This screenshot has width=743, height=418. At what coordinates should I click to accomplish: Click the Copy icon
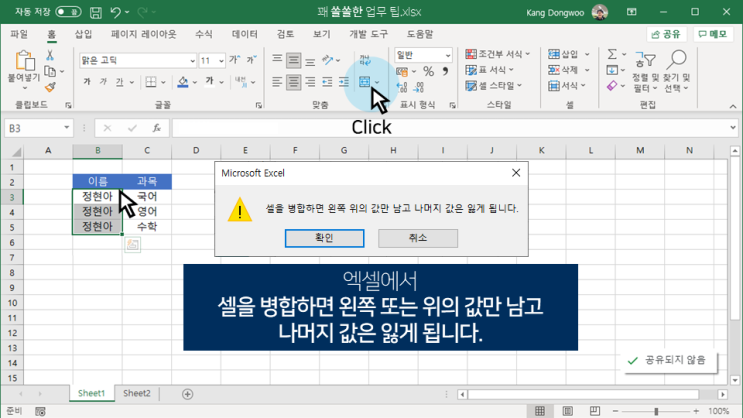coord(50,72)
